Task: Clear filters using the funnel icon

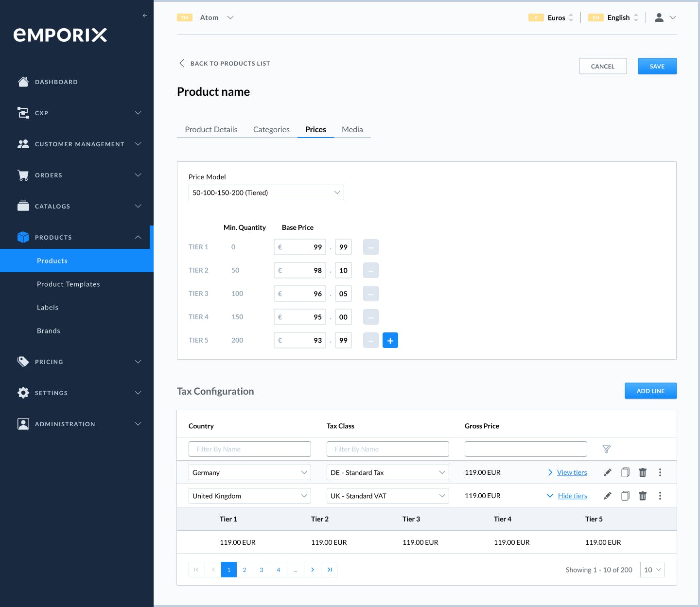Action: (607, 449)
